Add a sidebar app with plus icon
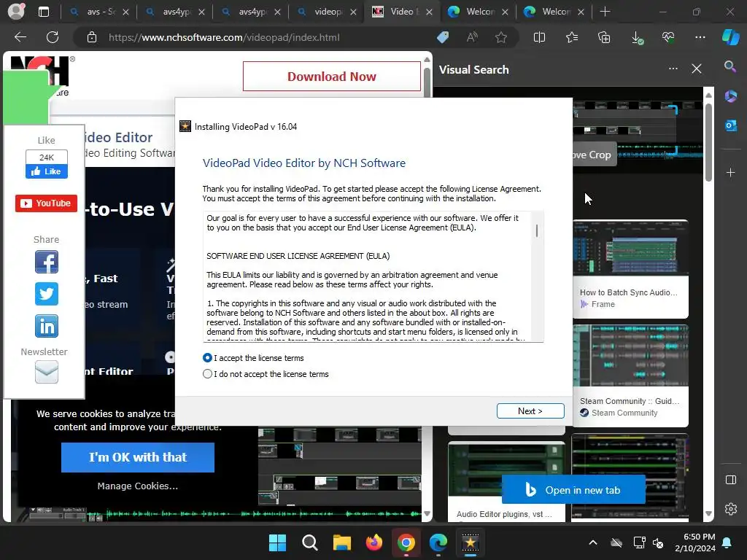 (x=730, y=172)
